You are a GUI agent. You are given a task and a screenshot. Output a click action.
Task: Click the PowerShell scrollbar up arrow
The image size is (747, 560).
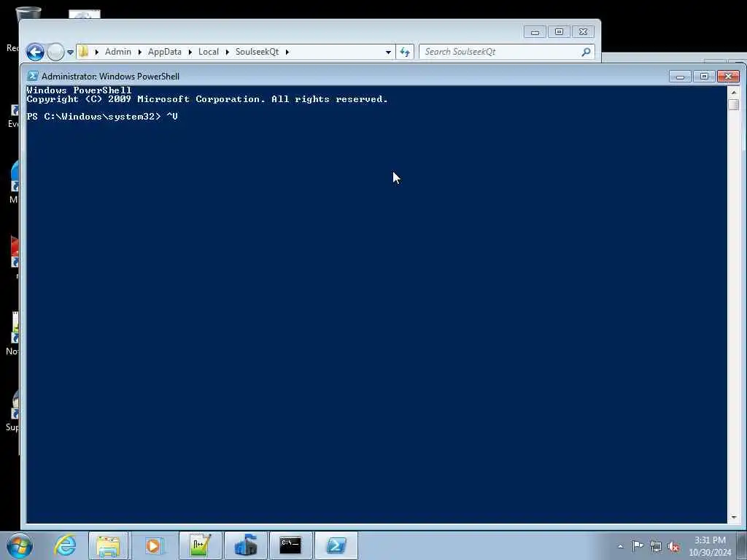[x=734, y=92]
